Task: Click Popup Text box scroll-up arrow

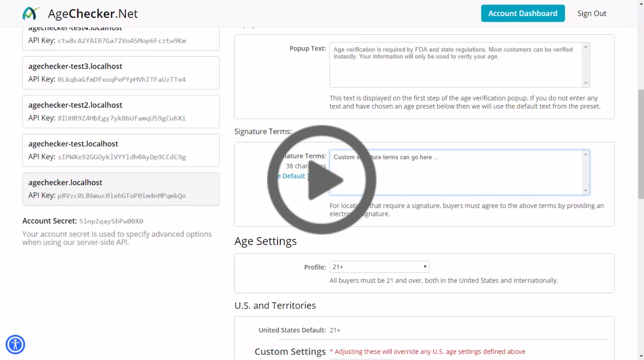Action: click(x=586, y=47)
